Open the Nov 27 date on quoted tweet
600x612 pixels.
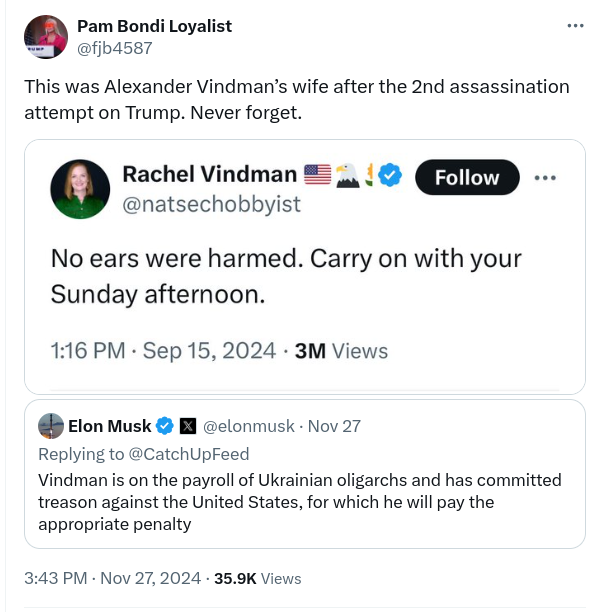(x=335, y=426)
